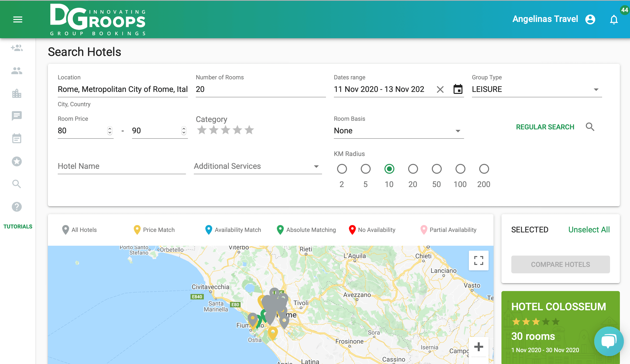Choose the 200 KM radius option
Image resolution: width=630 pixels, height=364 pixels.
(x=484, y=169)
